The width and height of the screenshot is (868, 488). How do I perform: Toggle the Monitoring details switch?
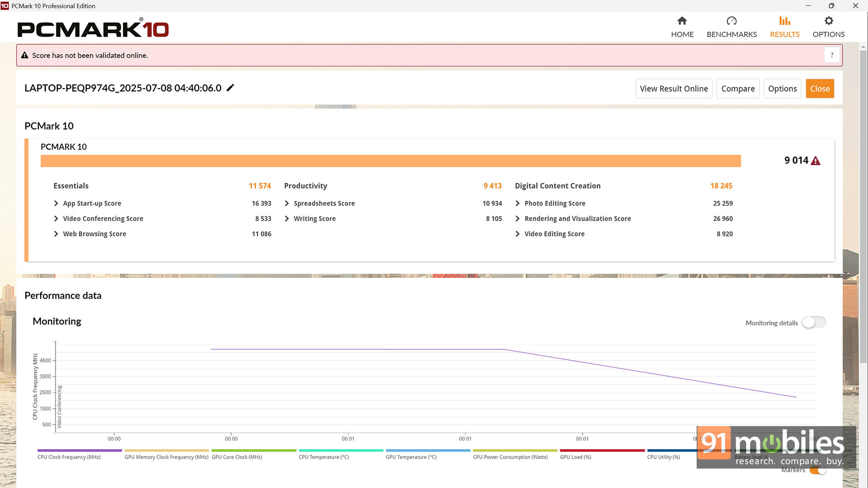click(814, 323)
